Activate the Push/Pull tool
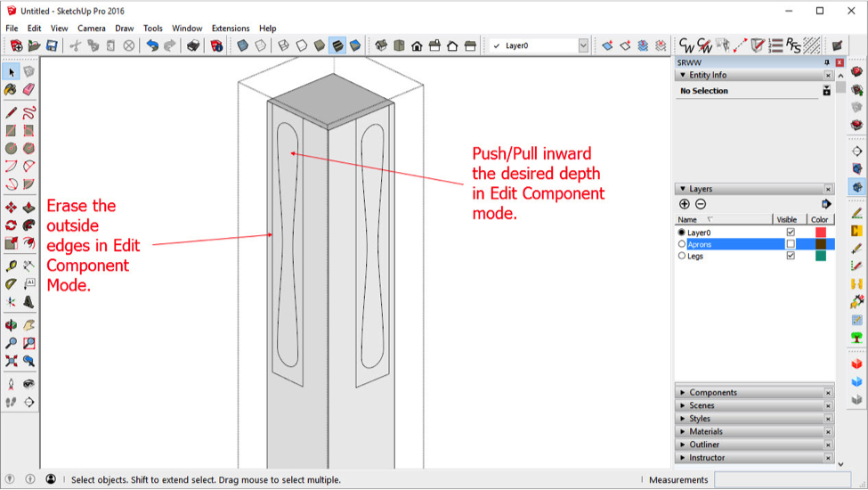868x490 pixels. pos(28,208)
